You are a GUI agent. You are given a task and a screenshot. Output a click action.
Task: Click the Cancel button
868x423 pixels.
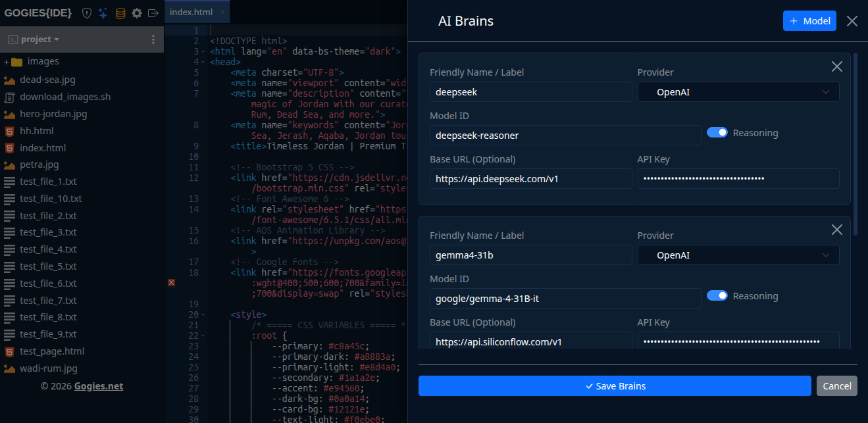pos(837,386)
